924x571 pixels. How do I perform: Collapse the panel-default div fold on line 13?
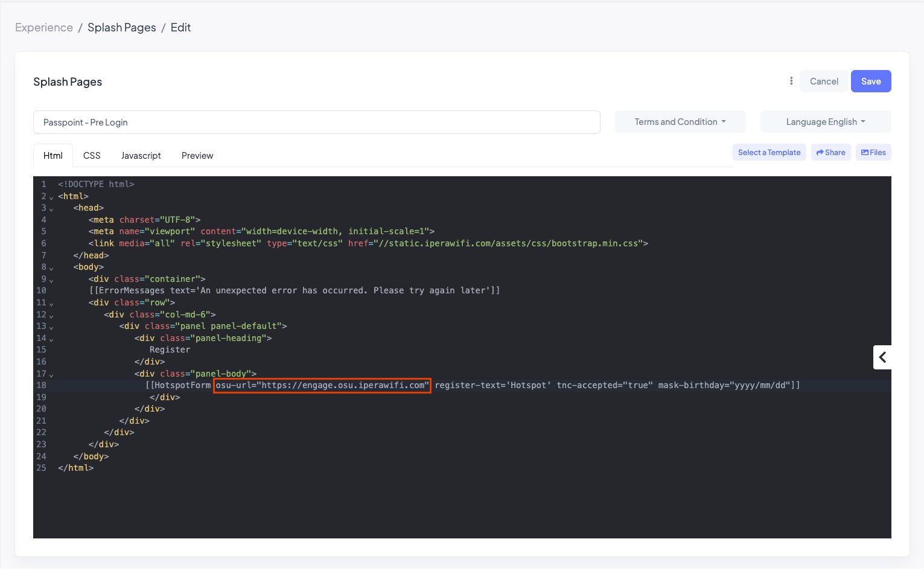tap(51, 327)
